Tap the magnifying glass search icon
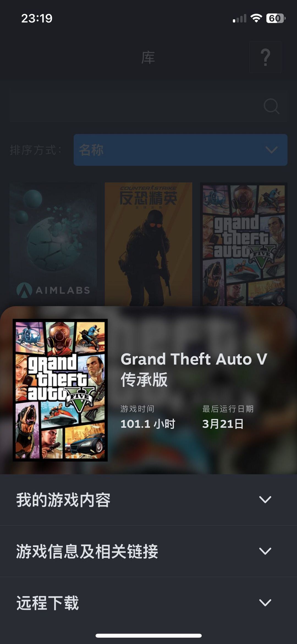297x644 pixels. click(271, 106)
